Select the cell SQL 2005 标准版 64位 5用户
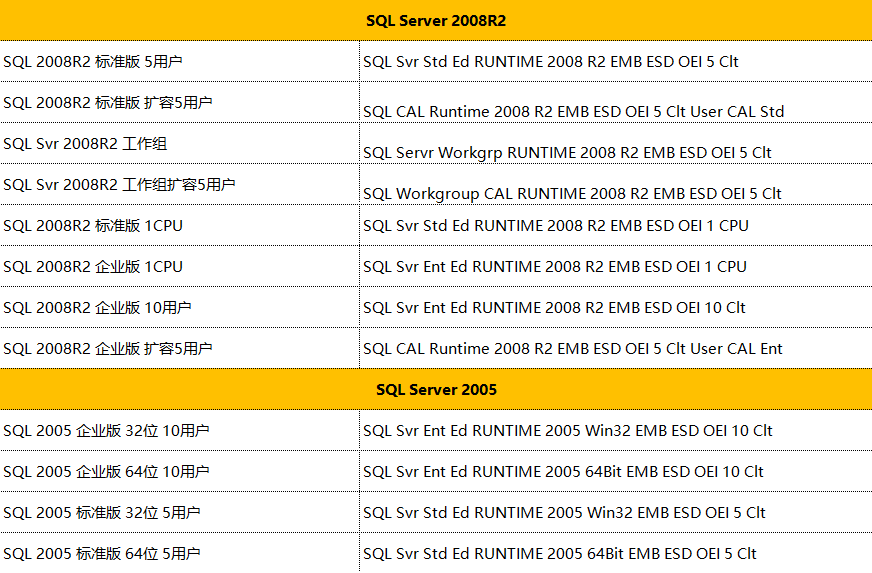Screen dimensions: 872x573 180,553
